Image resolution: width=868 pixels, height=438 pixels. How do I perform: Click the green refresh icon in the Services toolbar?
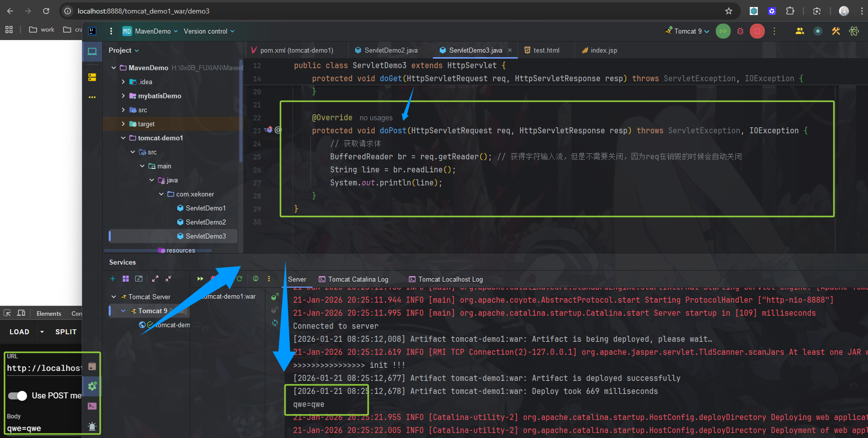pos(239,279)
